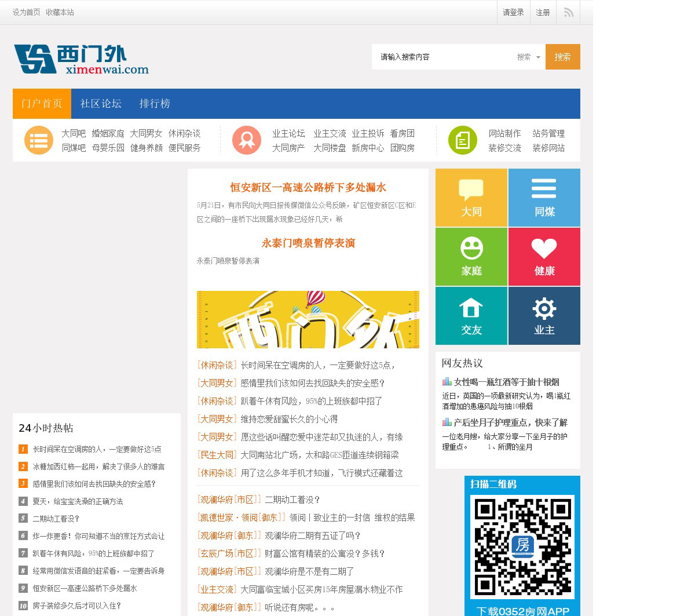Open the 业主 gear tile

point(544,316)
